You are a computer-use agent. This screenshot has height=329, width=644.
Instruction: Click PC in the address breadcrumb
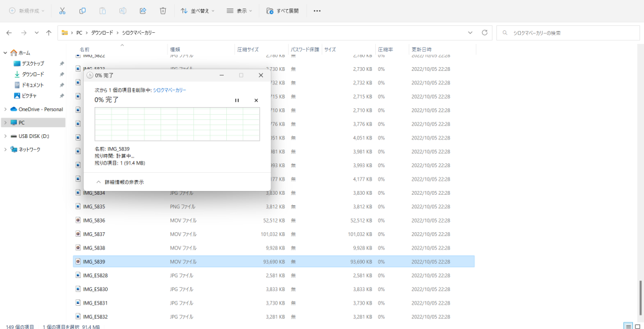click(79, 33)
